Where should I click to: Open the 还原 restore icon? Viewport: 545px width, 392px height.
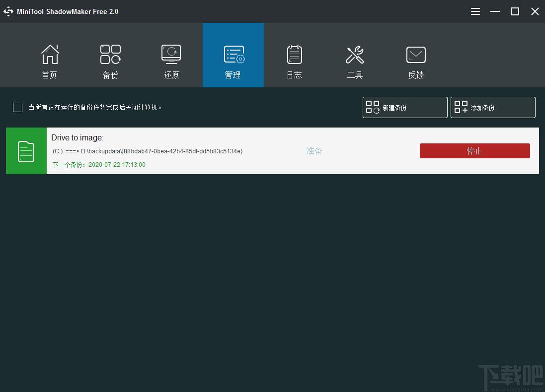pos(171,55)
